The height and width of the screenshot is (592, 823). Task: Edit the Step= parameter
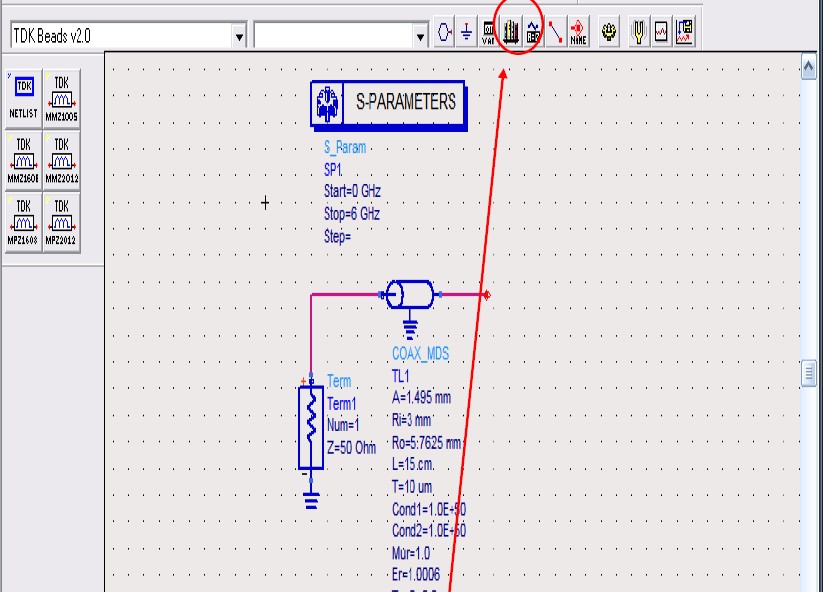coord(337,236)
